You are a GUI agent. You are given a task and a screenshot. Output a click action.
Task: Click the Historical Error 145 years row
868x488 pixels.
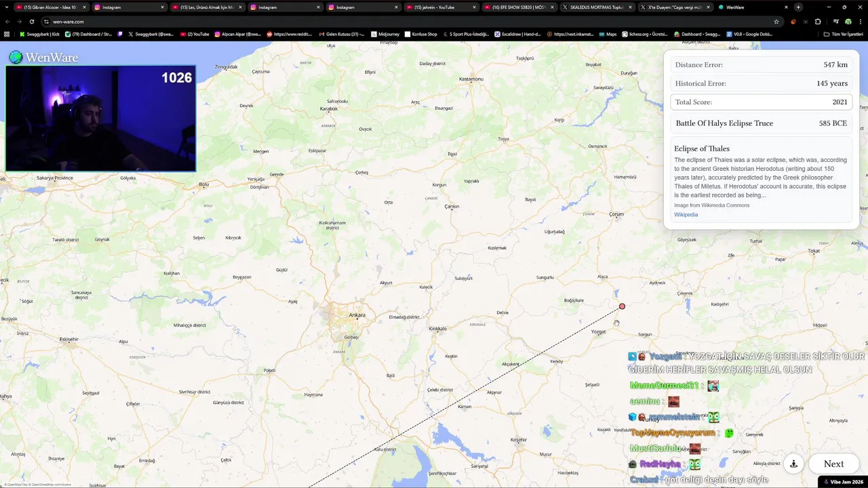tap(761, 83)
